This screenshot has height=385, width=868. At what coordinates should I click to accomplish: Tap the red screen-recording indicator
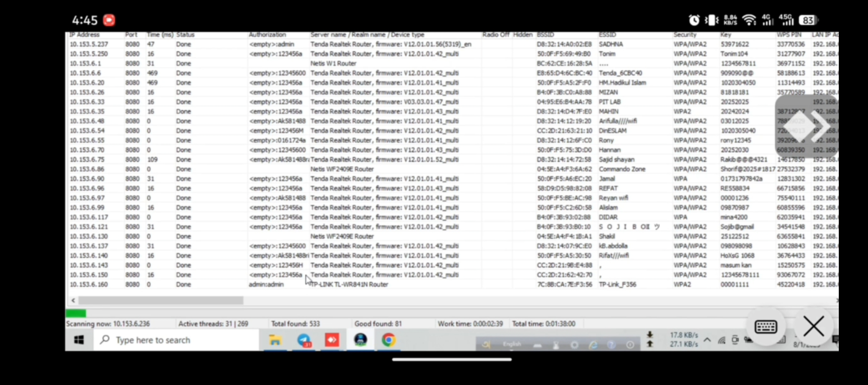click(x=109, y=20)
